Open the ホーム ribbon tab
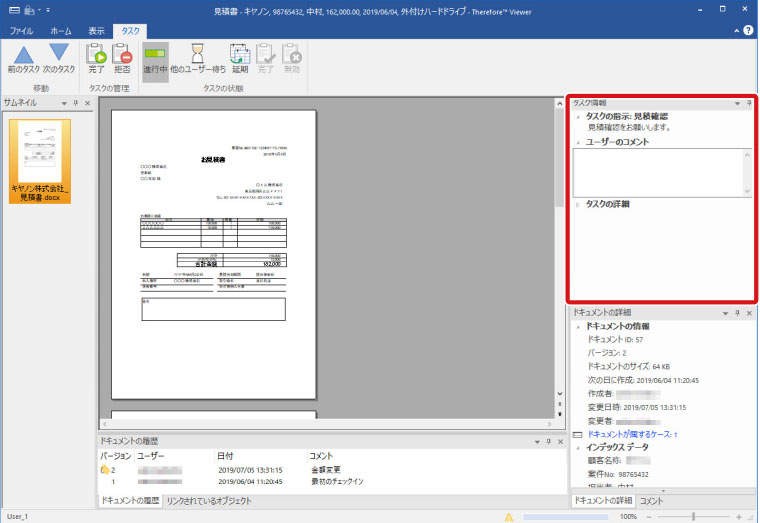The height and width of the screenshot is (523, 760). tap(59, 31)
